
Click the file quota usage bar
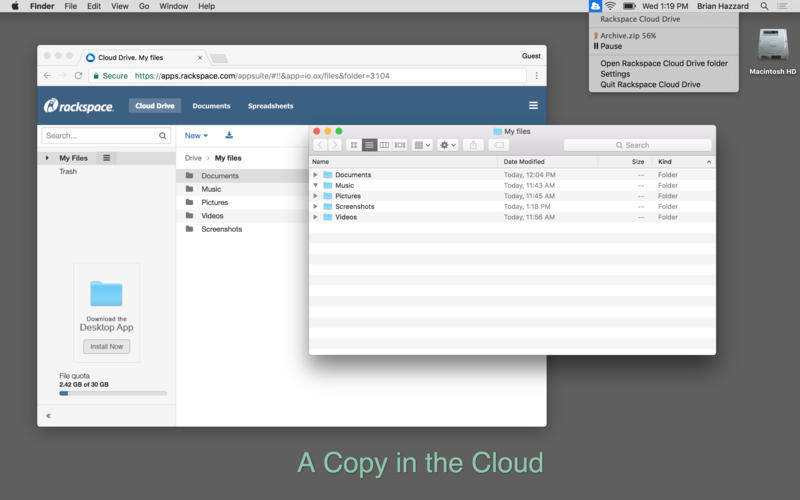pos(112,393)
